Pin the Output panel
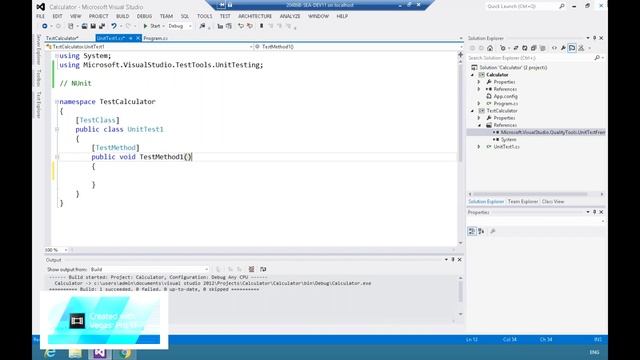640x360 pixels. [x=453, y=260]
